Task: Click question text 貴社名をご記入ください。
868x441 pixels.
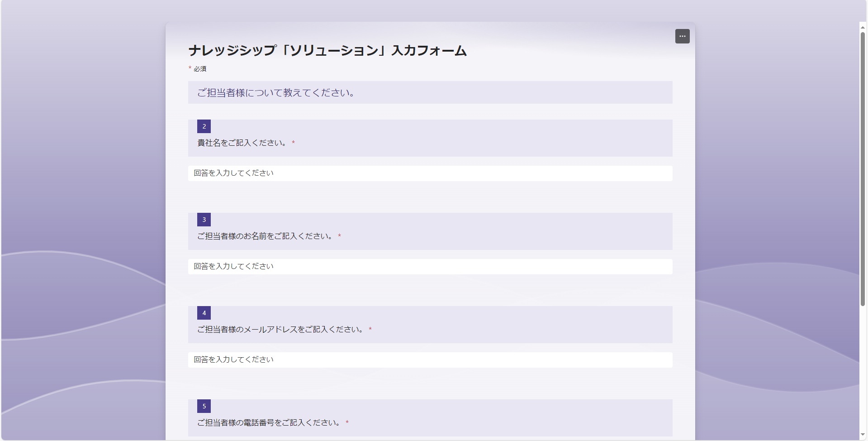Action: point(242,143)
